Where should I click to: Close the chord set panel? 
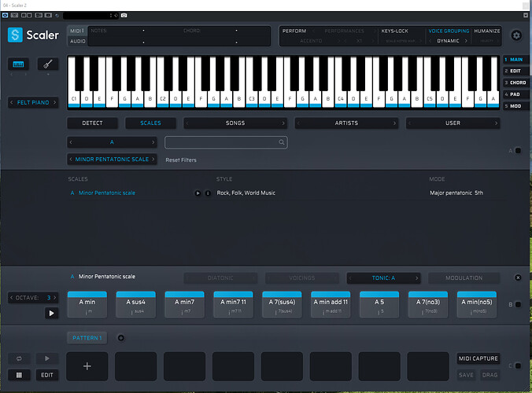point(518,277)
